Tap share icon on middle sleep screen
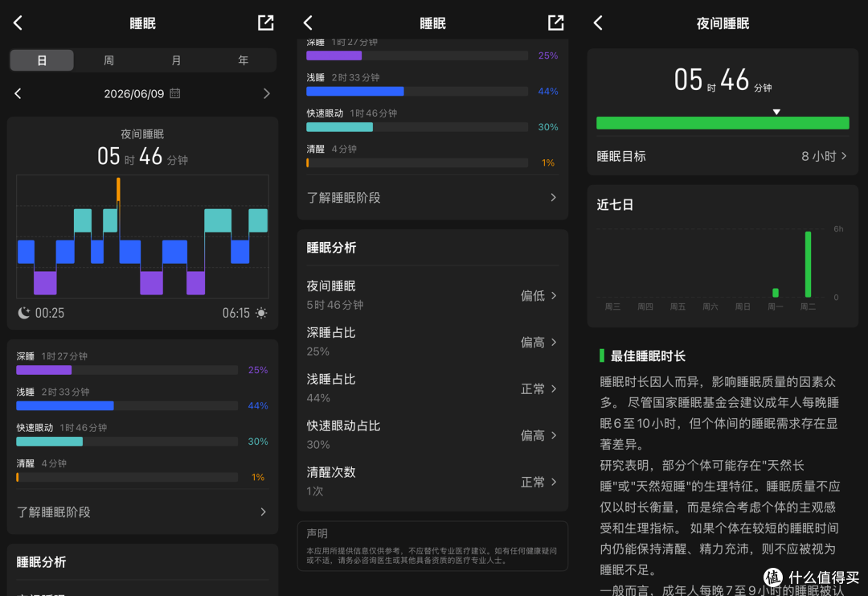This screenshot has height=596, width=868. pyautogui.click(x=556, y=23)
